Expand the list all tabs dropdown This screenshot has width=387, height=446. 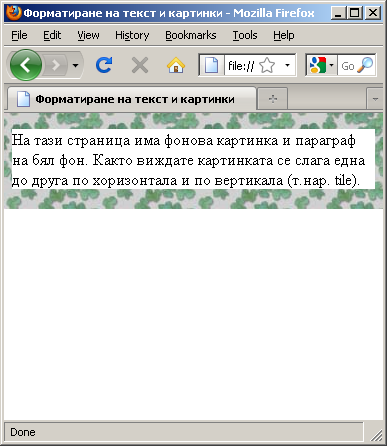point(375,99)
